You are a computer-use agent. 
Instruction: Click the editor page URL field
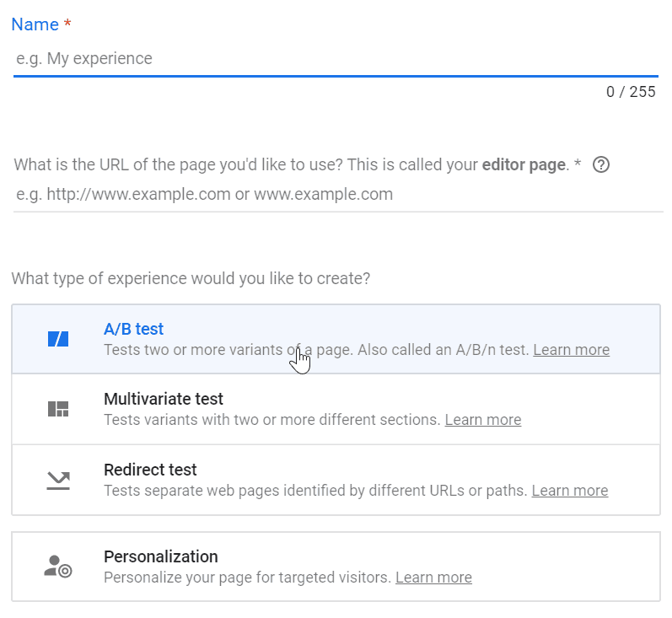pyautogui.click(x=337, y=195)
